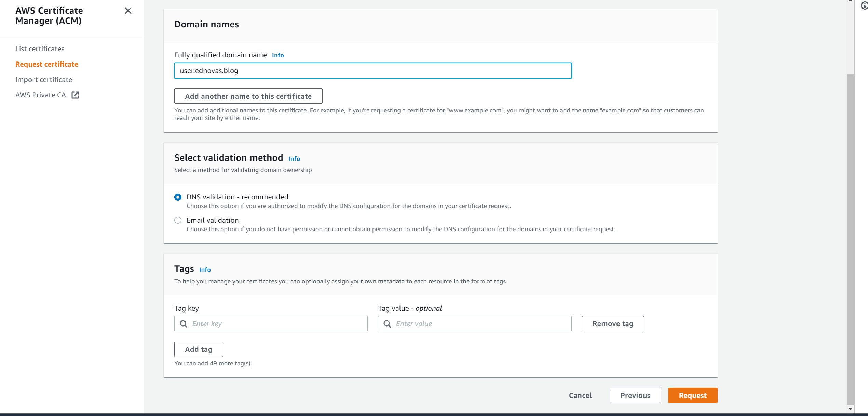The image size is (868, 416).
Task: Cancel the certificate request
Action: [x=580, y=395]
